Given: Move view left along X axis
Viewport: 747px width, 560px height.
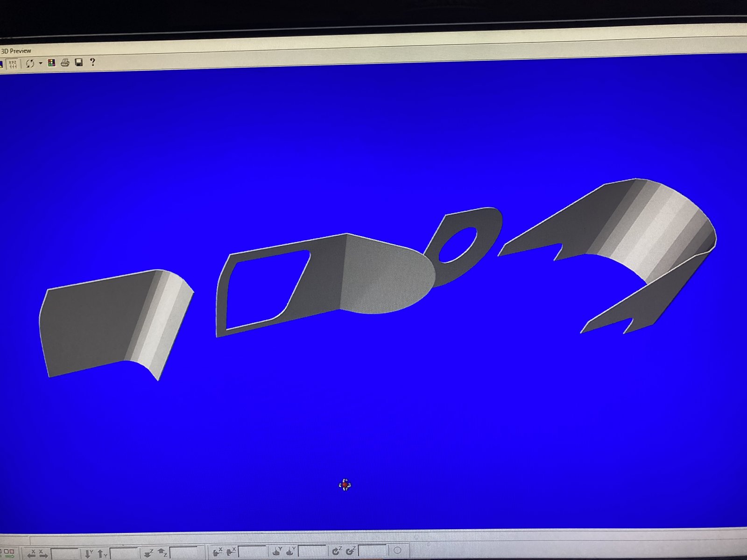Looking at the screenshot, I should click(x=32, y=553).
